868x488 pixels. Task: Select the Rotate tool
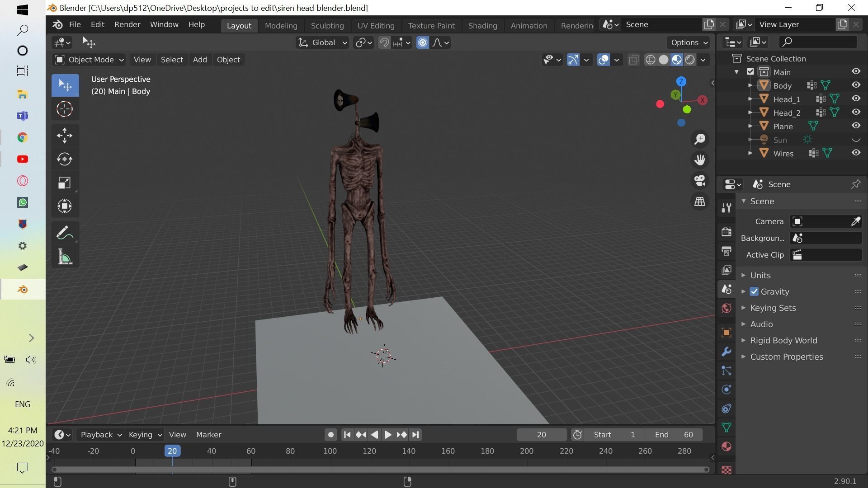[65, 159]
